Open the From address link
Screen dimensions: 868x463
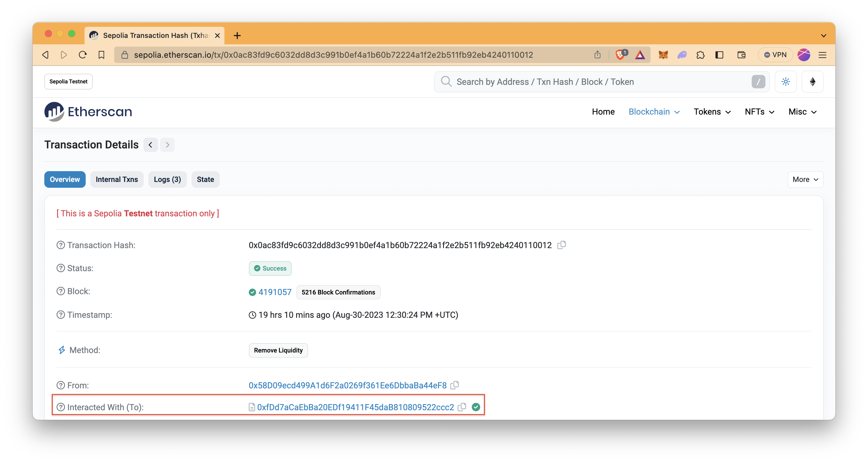click(347, 385)
